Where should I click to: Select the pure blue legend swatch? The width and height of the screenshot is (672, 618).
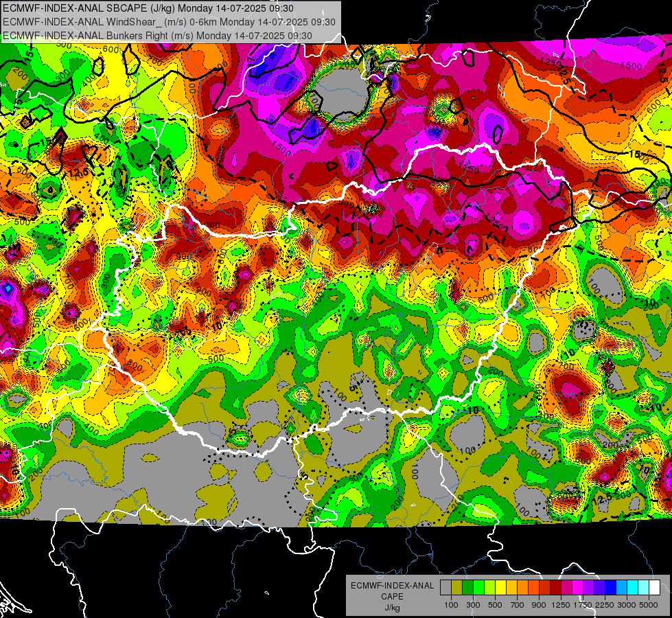point(611,587)
